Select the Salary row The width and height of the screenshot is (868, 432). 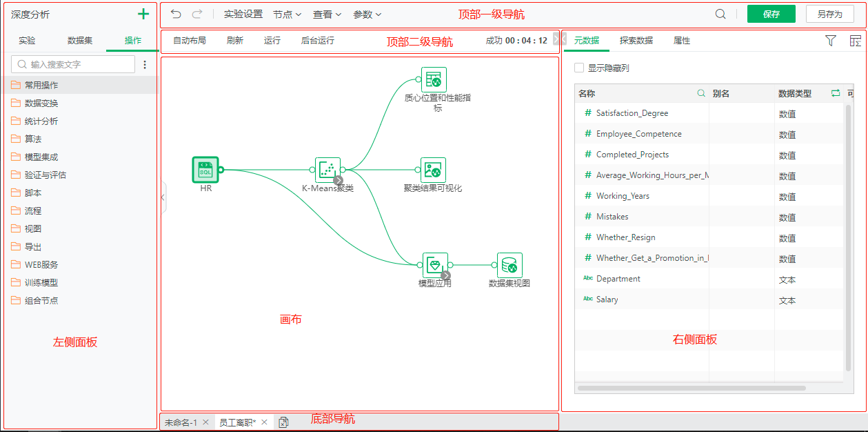coord(709,300)
